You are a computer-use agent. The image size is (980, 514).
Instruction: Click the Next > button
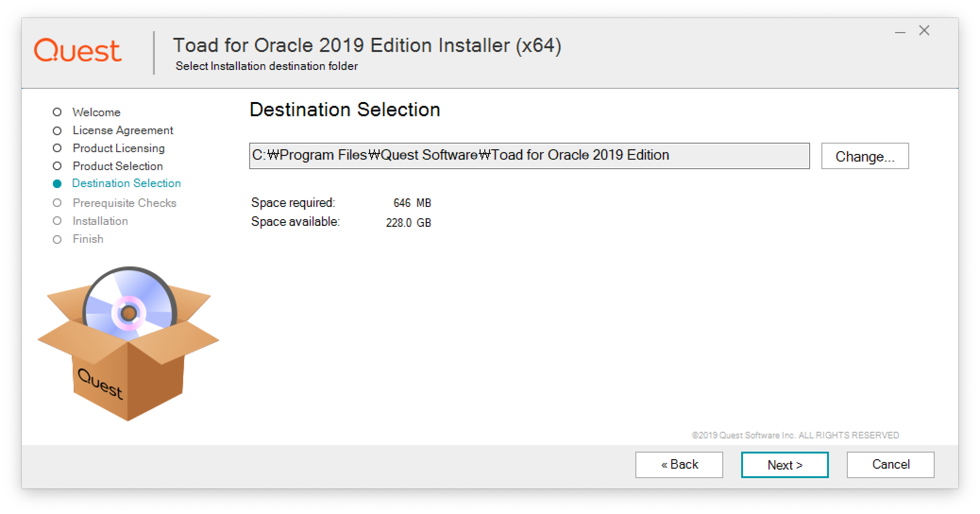[x=785, y=465]
